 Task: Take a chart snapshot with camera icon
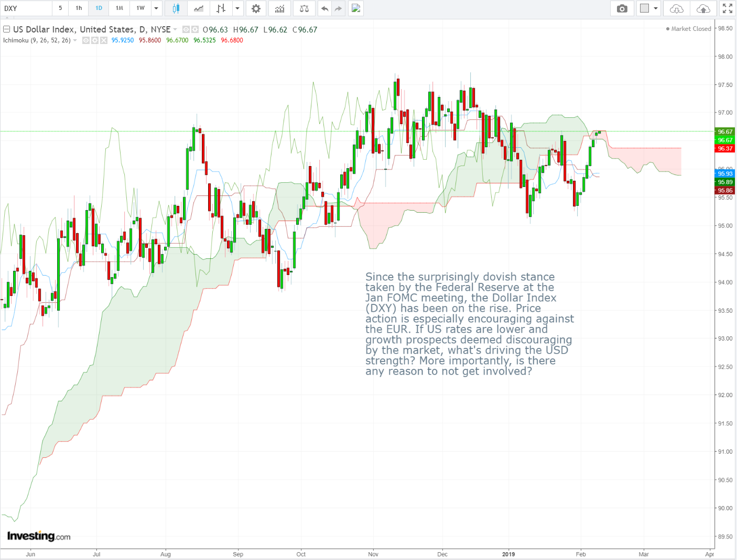pyautogui.click(x=622, y=8)
